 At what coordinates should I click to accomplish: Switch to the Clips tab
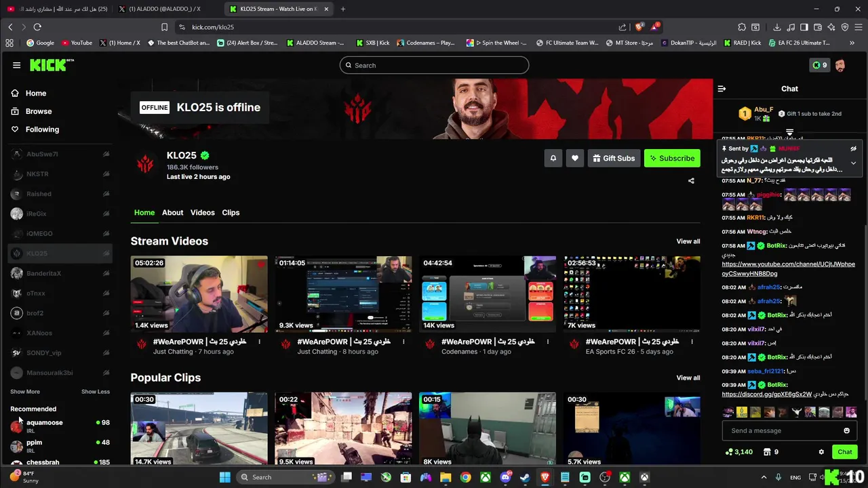[x=231, y=213]
